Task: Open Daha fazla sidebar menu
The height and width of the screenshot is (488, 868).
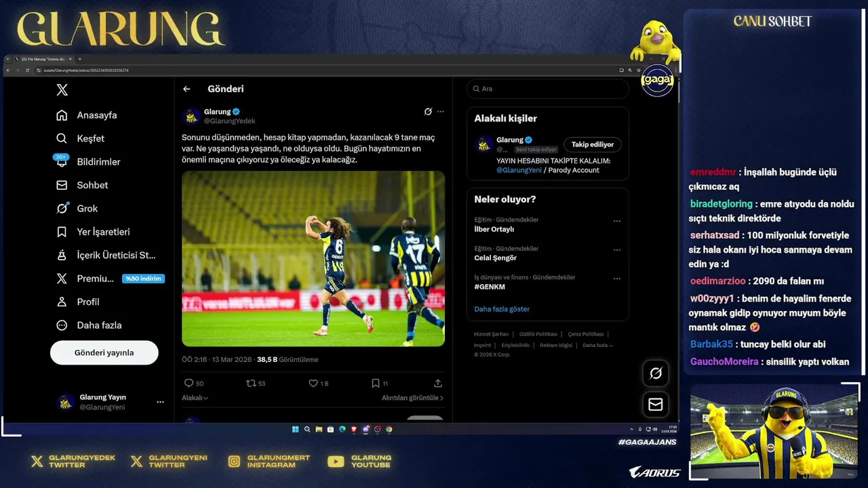Action: (90, 325)
